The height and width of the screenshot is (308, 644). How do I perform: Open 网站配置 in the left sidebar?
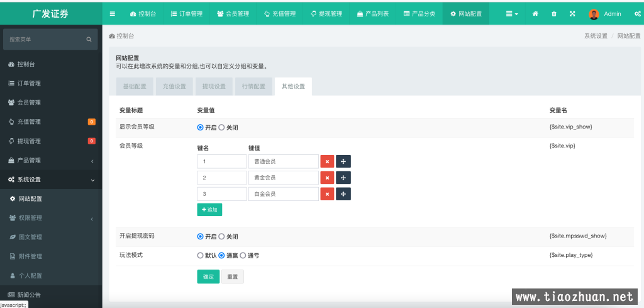(x=51, y=198)
